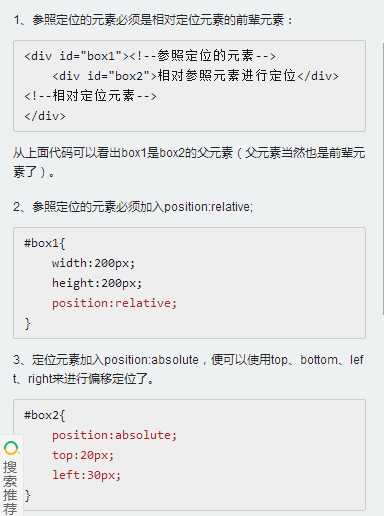The image size is (384, 516).
Task: Click the #box1{ selector line
Action: click(45, 243)
